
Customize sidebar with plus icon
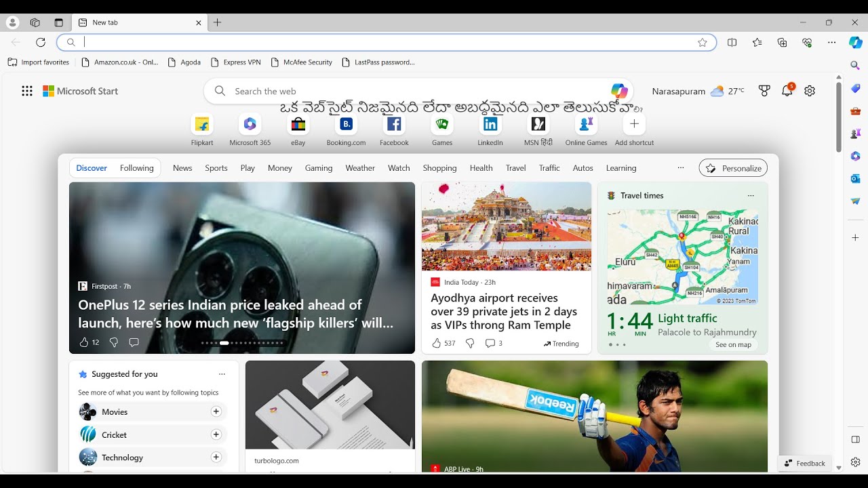[x=855, y=238]
